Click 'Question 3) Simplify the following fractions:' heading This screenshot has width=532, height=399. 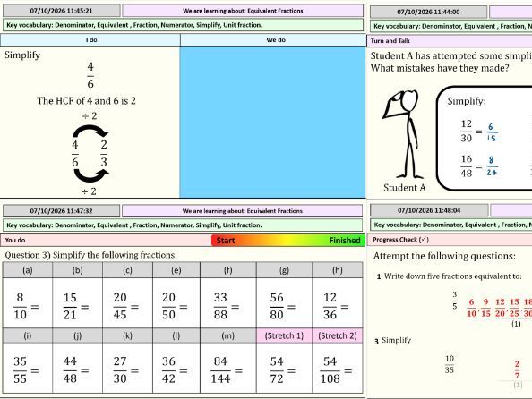pyautogui.click(x=91, y=255)
